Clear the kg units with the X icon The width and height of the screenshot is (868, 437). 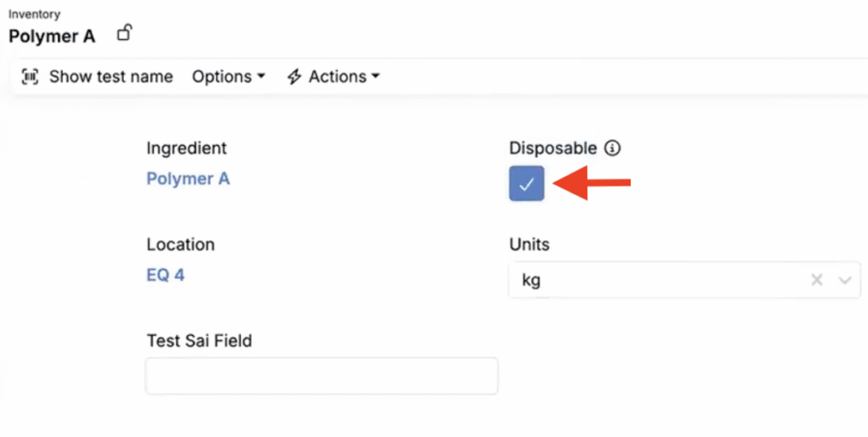point(816,280)
